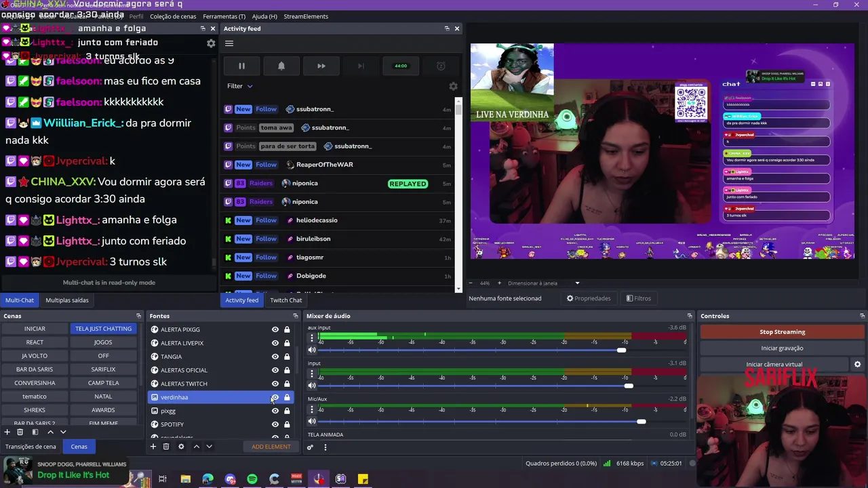Open aux input three-dot options menu
Screen dimensions: 868x488
pyautogui.click(x=312, y=338)
